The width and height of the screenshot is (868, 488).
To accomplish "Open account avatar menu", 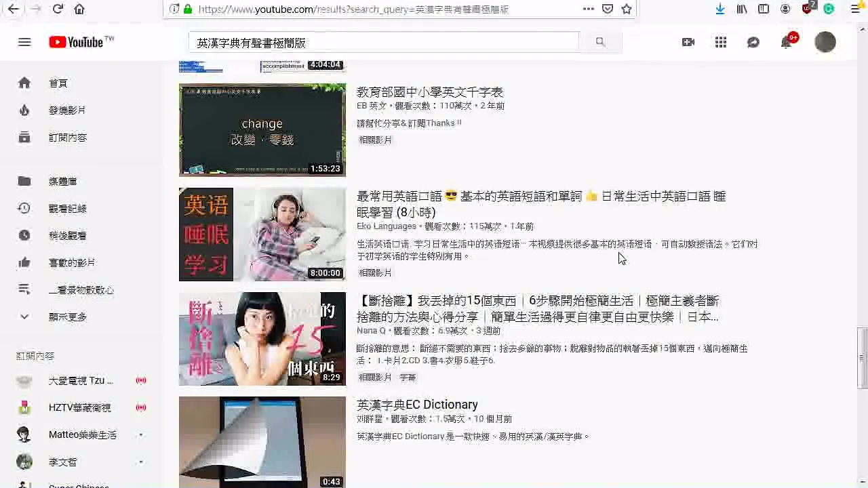I will click(825, 42).
